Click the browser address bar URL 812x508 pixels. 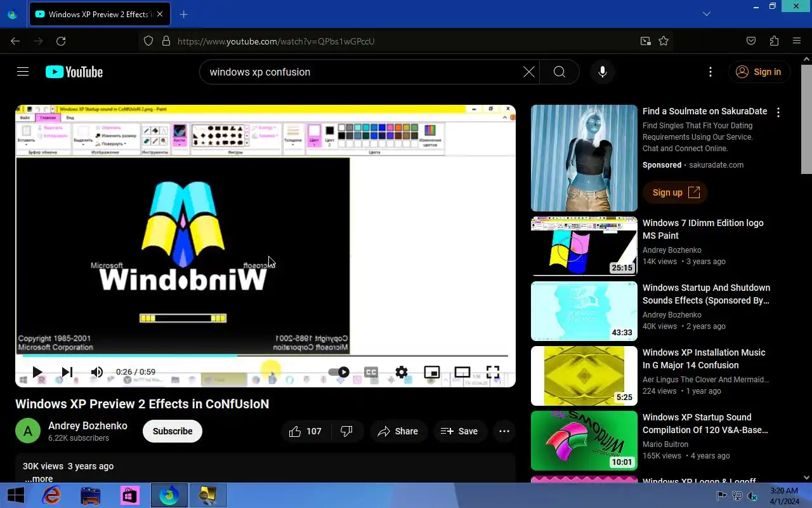pyautogui.click(x=276, y=41)
